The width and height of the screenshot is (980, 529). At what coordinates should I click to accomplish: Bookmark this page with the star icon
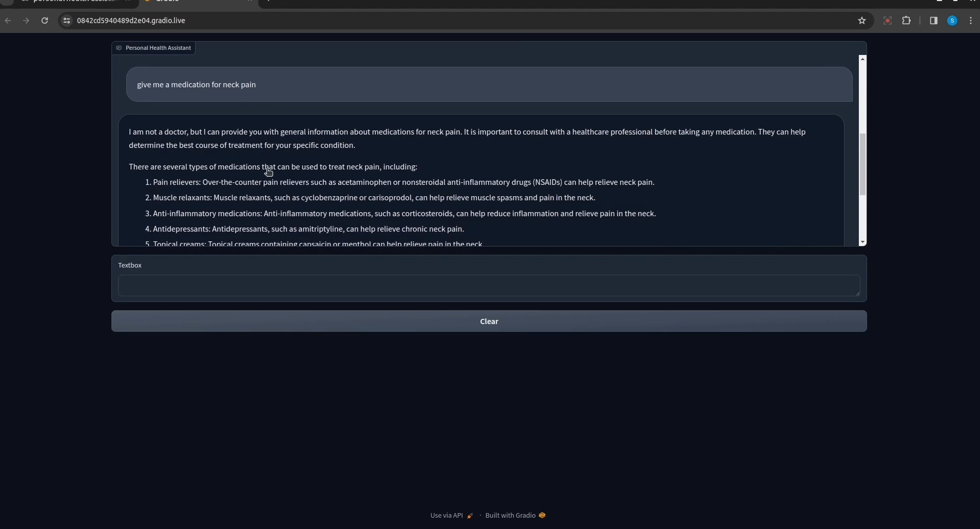(x=862, y=21)
